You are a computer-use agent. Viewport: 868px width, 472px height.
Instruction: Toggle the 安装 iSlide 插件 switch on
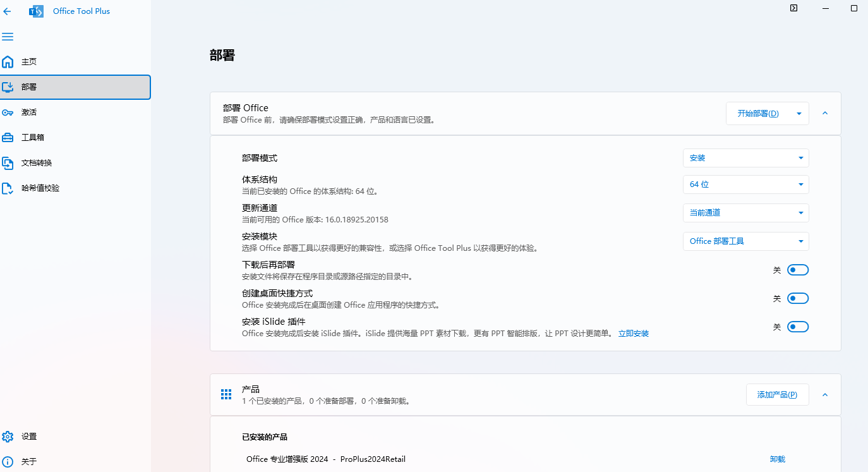pyautogui.click(x=797, y=327)
